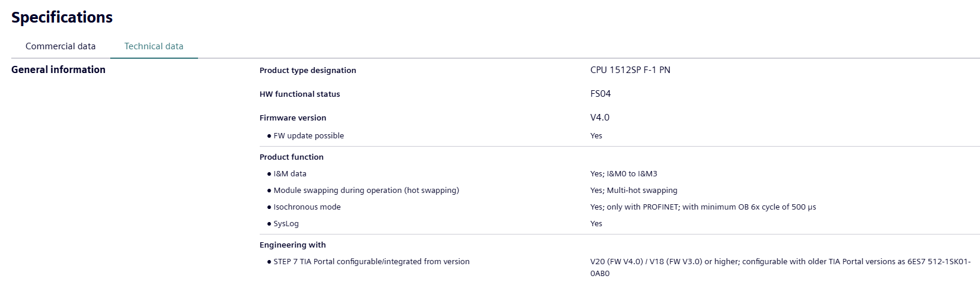
Task: Click the Isochronous mode row label
Action: 307,207
